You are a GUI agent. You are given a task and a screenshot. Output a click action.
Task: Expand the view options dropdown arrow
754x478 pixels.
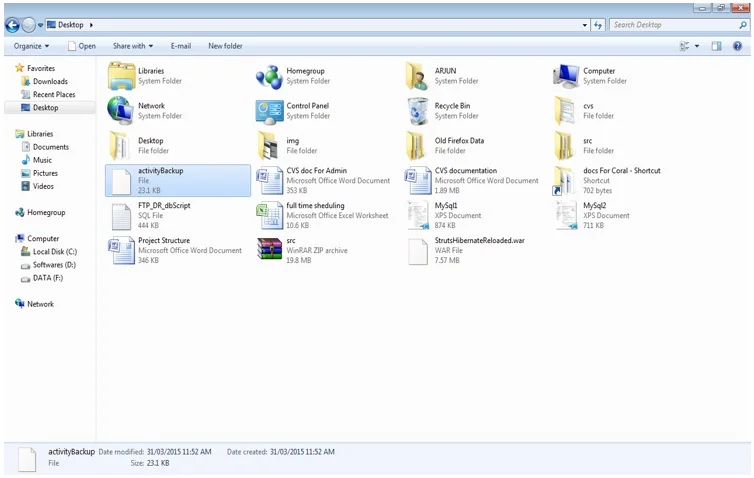click(x=697, y=46)
